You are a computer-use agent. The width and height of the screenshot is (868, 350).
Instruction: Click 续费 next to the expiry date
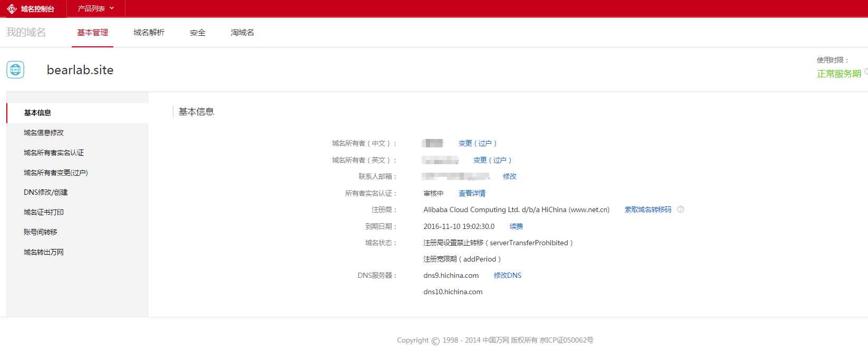pos(516,226)
